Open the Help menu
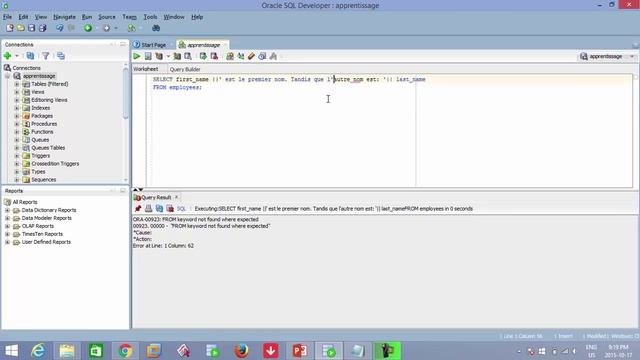This screenshot has width=640, height=360. pyautogui.click(x=197, y=17)
